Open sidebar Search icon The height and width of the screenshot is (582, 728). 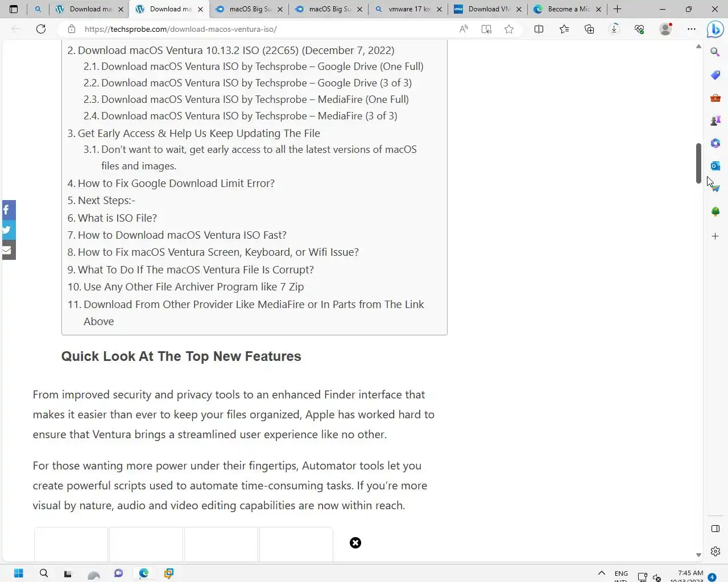[x=715, y=52]
